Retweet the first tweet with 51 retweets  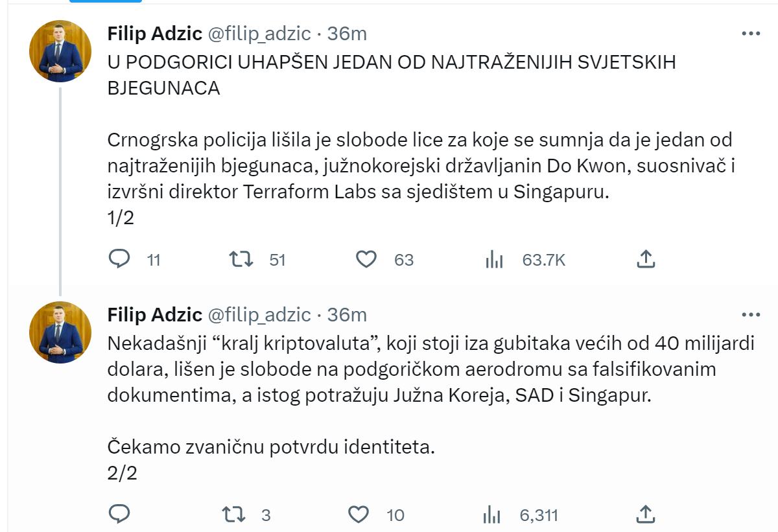point(241,259)
